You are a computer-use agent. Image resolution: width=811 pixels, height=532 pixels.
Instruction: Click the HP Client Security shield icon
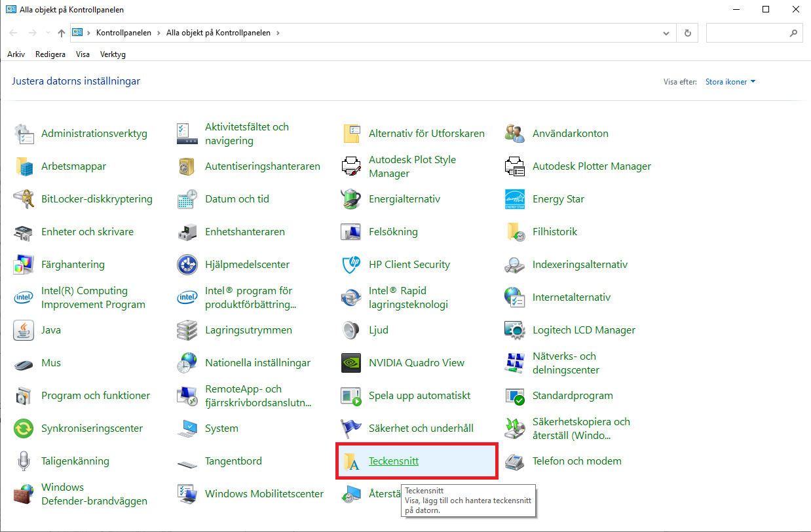click(351, 265)
